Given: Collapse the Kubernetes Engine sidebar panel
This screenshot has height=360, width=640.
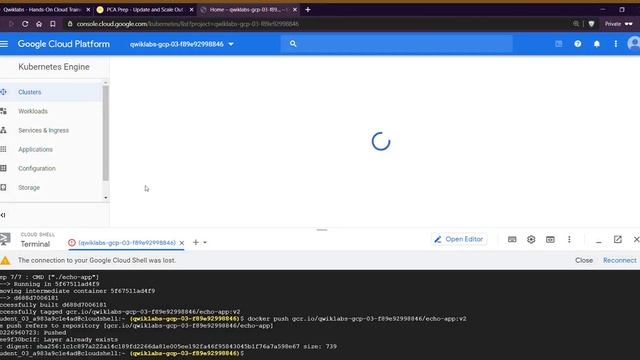Looking at the screenshot, I should 3,215.
